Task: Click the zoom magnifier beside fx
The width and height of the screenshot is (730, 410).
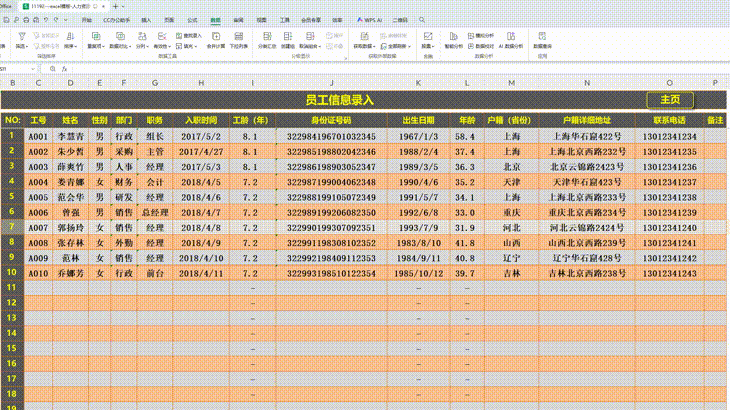Action: 52,69
